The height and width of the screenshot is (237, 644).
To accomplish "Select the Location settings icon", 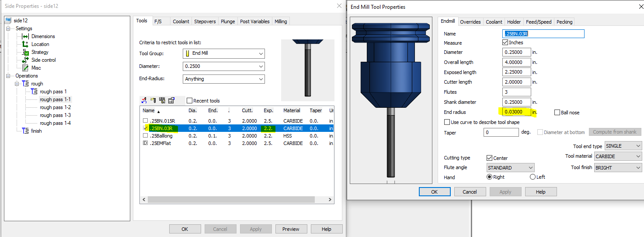I will [25, 44].
